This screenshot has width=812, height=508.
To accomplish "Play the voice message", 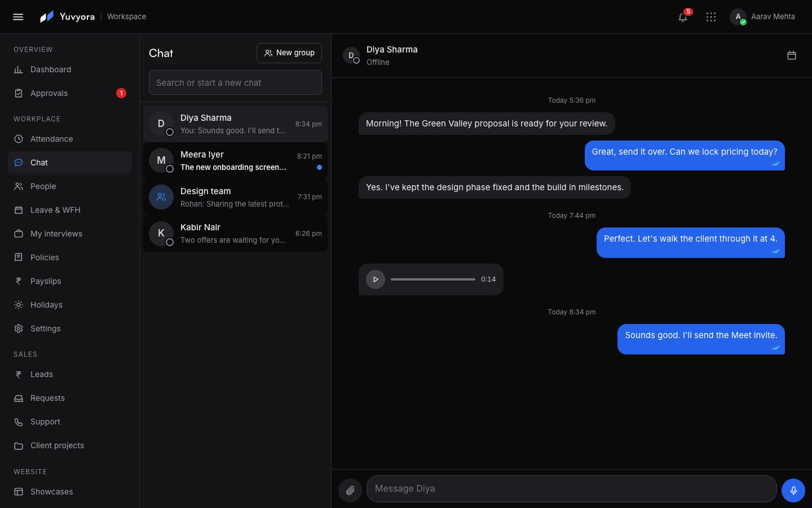I will (x=376, y=279).
